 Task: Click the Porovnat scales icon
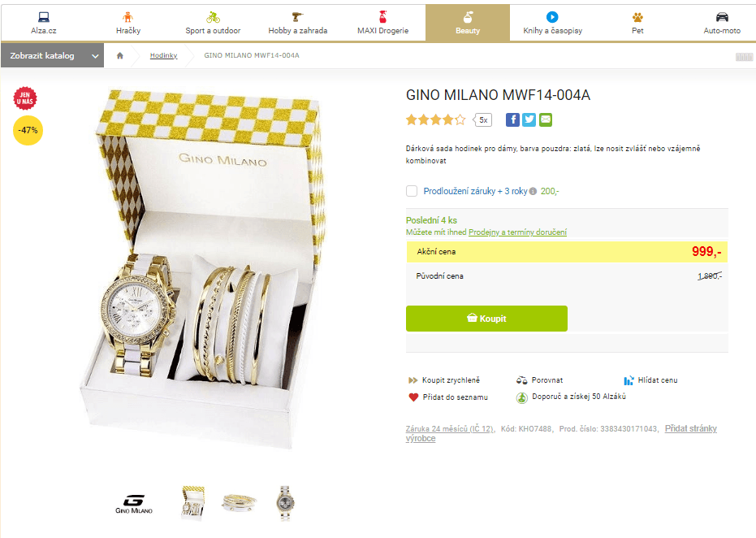(x=522, y=380)
